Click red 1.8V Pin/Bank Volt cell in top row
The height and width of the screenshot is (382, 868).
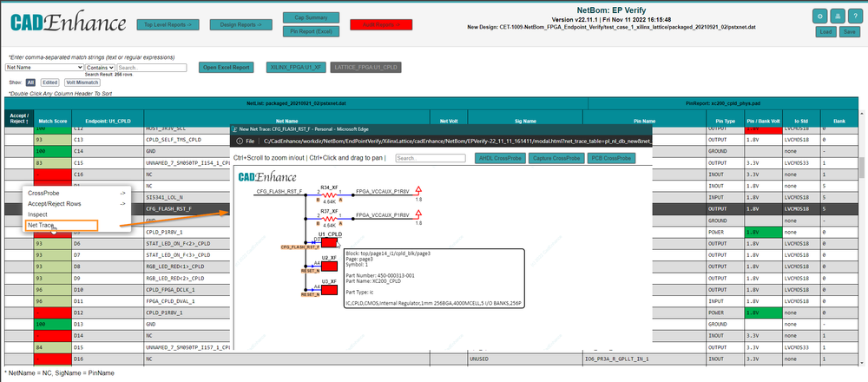coord(763,129)
